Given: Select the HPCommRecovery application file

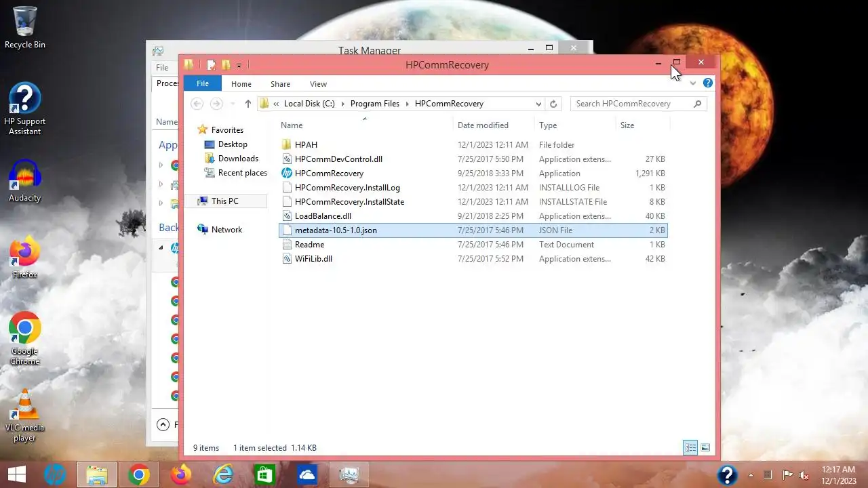Looking at the screenshot, I should coord(473,173).
